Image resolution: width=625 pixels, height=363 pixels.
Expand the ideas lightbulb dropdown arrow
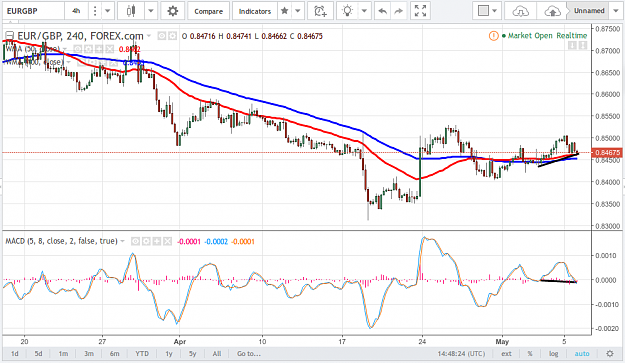364,11
